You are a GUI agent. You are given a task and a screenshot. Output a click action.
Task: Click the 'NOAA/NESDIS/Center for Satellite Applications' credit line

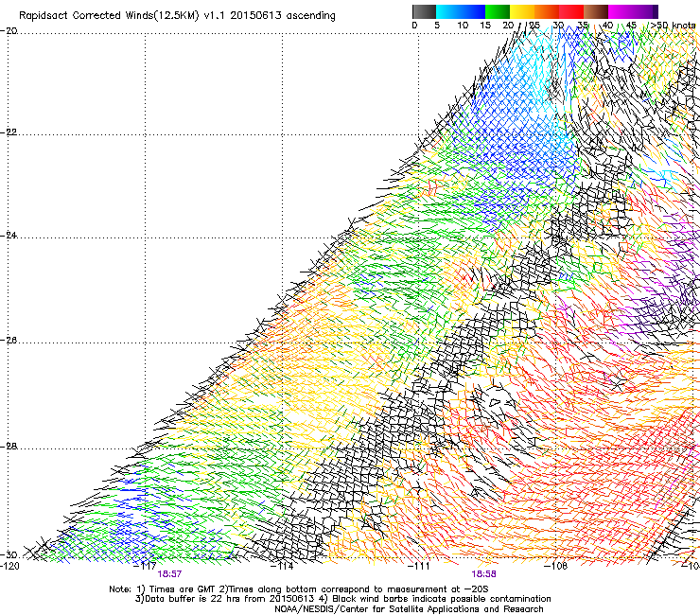click(x=409, y=609)
